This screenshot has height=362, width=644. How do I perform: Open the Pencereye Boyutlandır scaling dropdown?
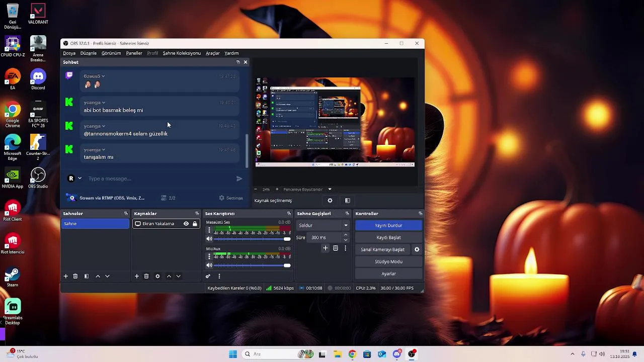point(307,190)
